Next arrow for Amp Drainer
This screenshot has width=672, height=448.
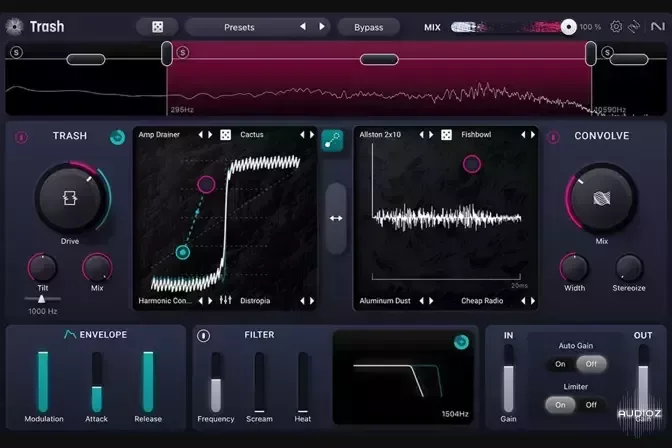coord(210,135)
